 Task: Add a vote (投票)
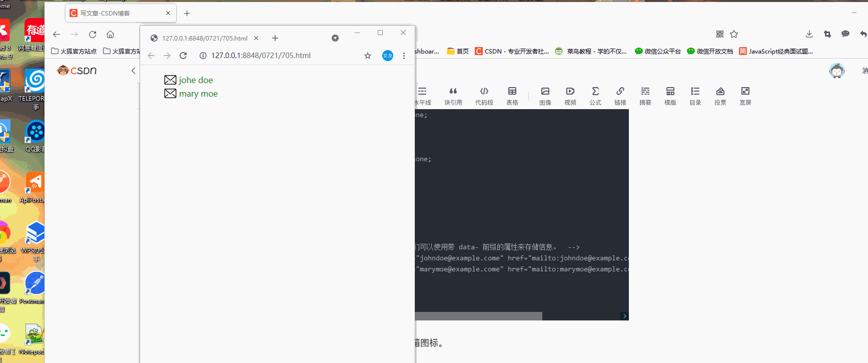click(x=720, y=96)
